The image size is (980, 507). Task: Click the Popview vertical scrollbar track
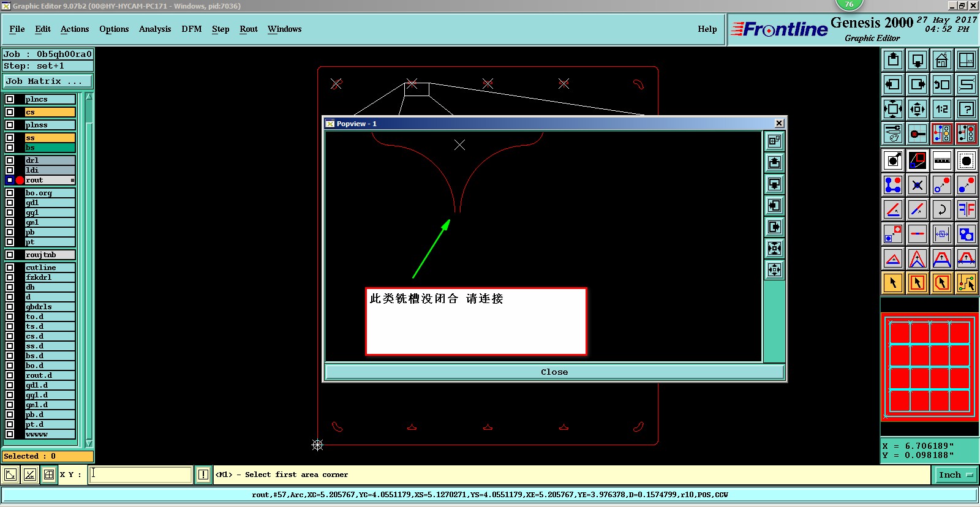(x=775, y=321)
